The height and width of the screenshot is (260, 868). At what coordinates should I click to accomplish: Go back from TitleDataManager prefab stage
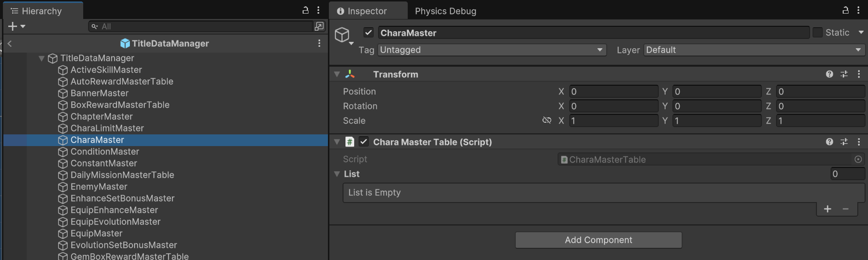(10, 43)
